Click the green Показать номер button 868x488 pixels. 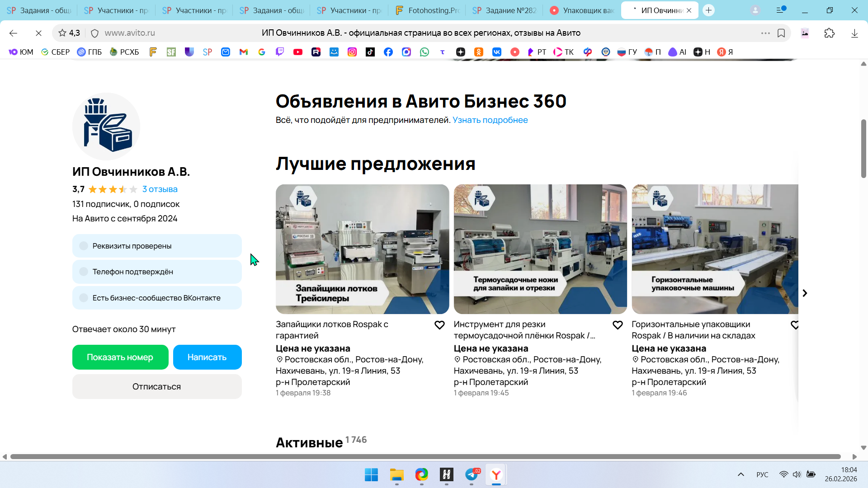[x=120, y=357]
